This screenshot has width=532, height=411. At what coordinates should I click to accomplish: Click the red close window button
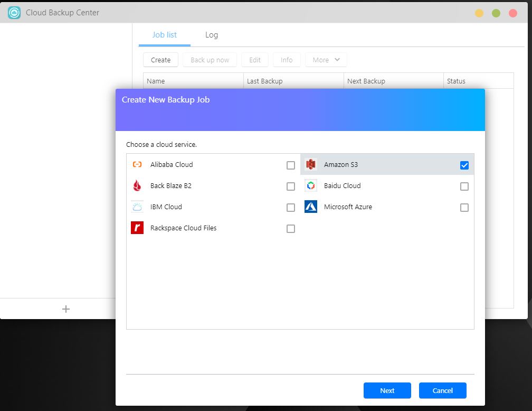click(x=513, y=13)
